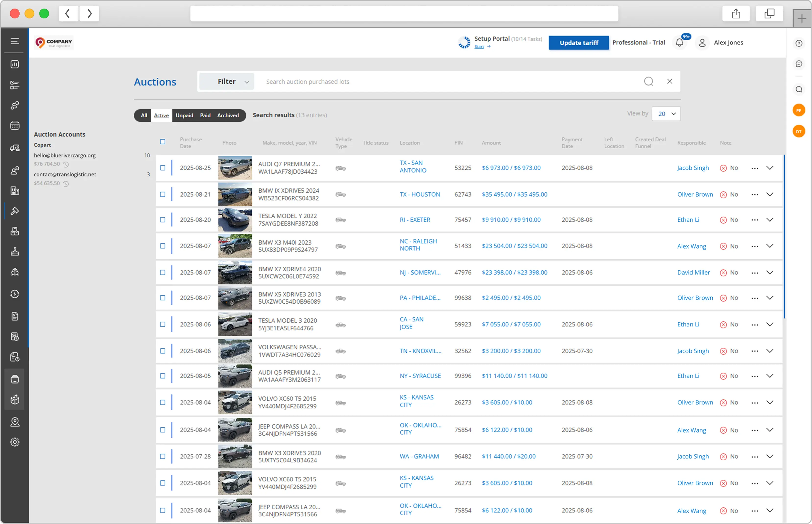The width and height of the screenshot is (812, 524).
Task: Check the AUDI Q5 PREMIUM row checkbox
Action: pyautogui.click(x=163, y=376)
